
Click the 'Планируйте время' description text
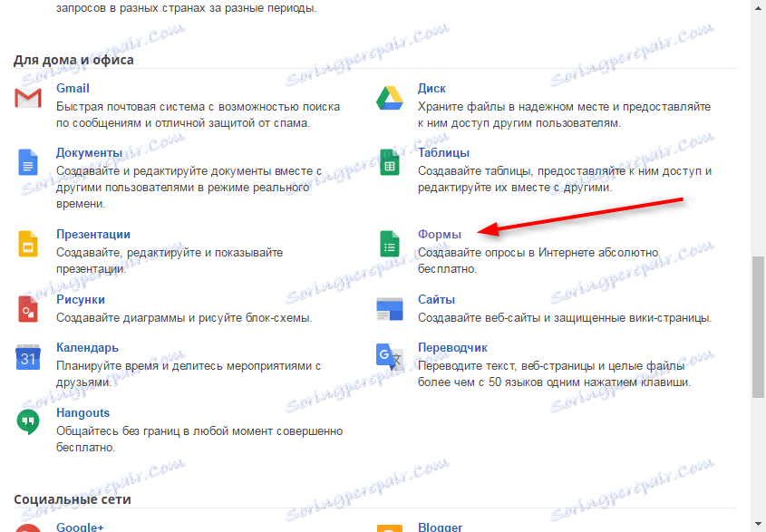click(x=189, y=373)
